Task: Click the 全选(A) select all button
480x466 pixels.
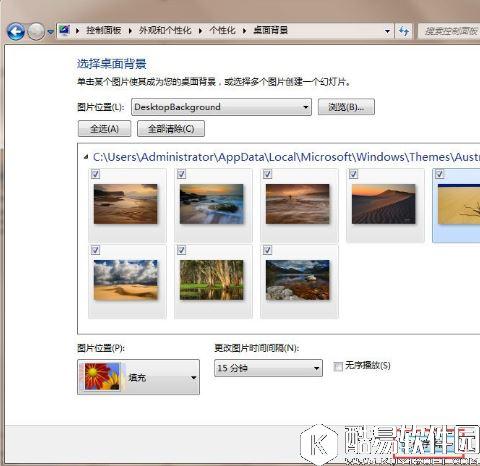Action: point(104,129)
